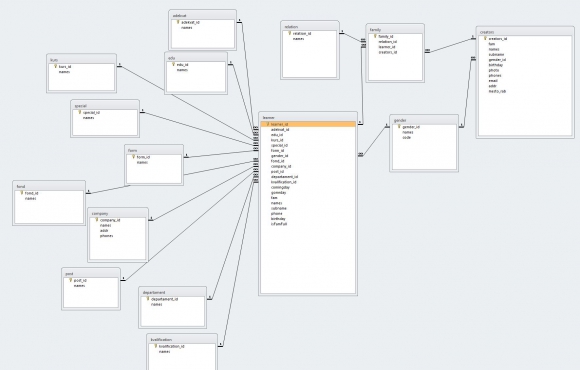The width and height of the screenshot is (580, 370).
Task: Click the key icon next to departament_id
Action: pos(148,299)
